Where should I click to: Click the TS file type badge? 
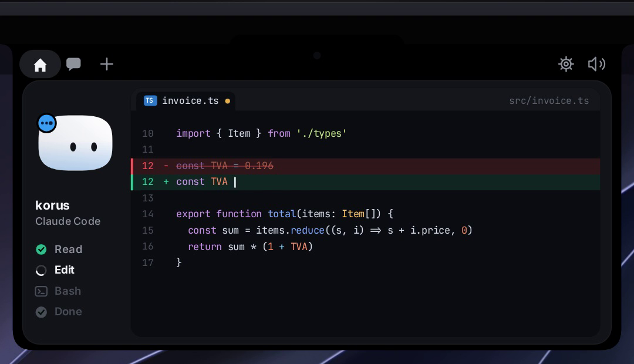pyautogui.click(x=150, y=100)
